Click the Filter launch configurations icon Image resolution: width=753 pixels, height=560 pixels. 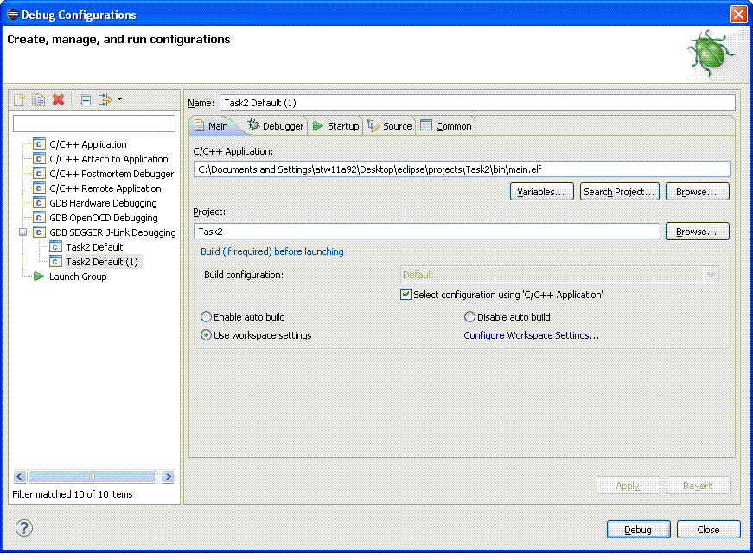105,99
